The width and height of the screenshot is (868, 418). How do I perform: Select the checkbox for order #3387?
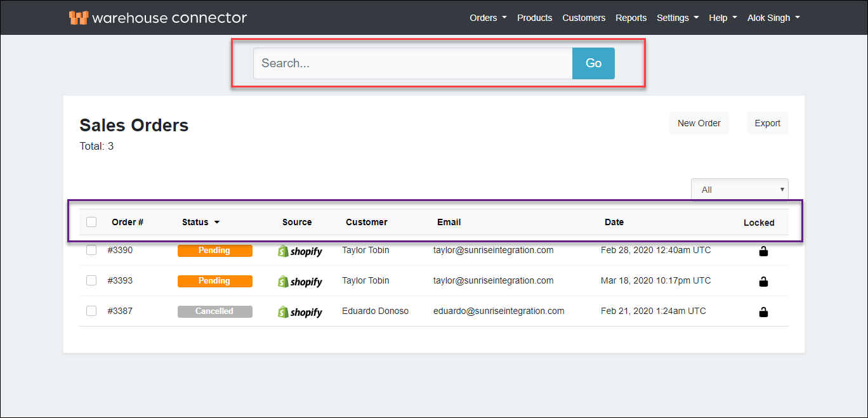(x=91, y=311)
